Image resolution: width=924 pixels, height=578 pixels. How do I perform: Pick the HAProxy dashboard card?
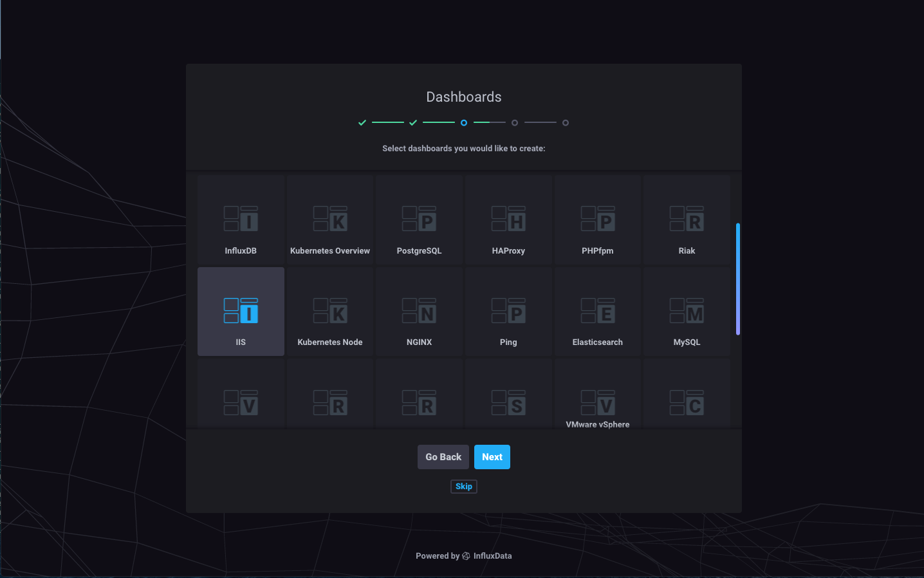click(x=508, y=219)
